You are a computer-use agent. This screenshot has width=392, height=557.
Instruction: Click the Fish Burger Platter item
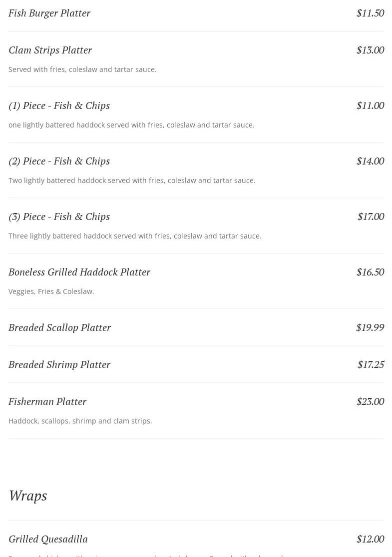pos(49,13)
